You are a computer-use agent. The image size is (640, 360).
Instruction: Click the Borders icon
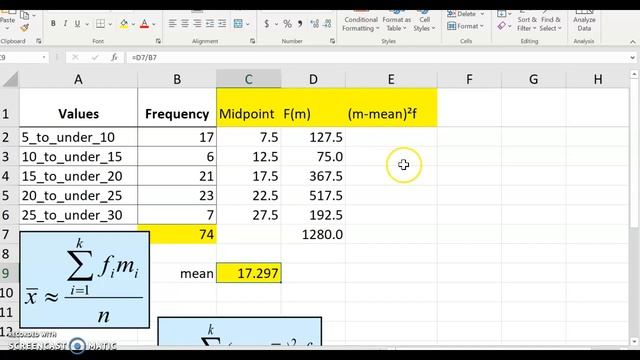click(100, 24)
